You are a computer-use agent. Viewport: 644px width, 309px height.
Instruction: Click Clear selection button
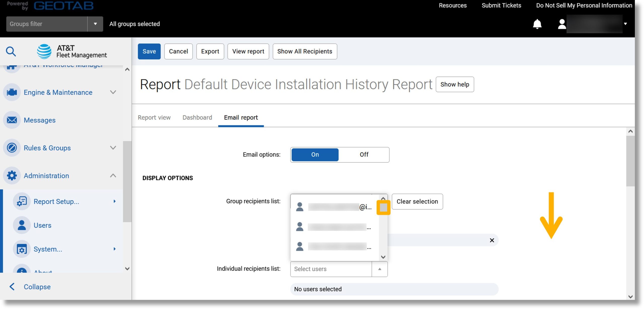click(417, 202)
